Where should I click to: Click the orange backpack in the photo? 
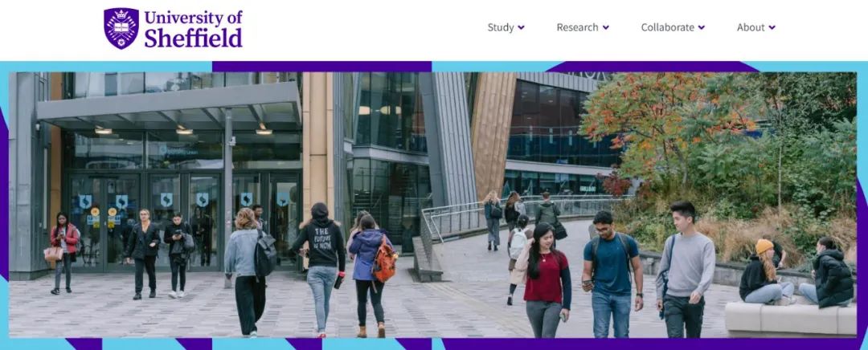click(x=384, y=261)
